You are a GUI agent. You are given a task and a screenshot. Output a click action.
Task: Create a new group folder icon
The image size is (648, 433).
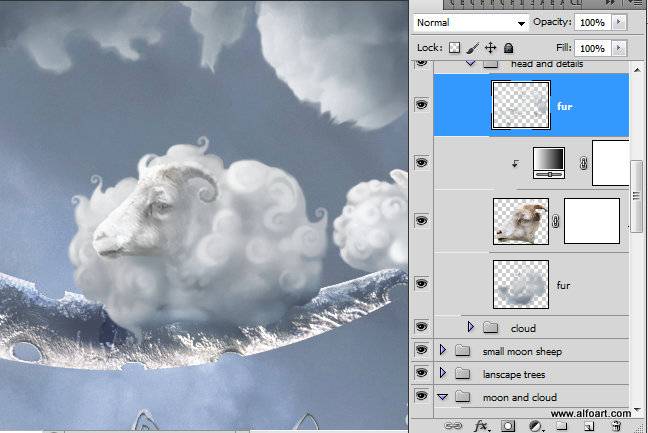(561, 426)
